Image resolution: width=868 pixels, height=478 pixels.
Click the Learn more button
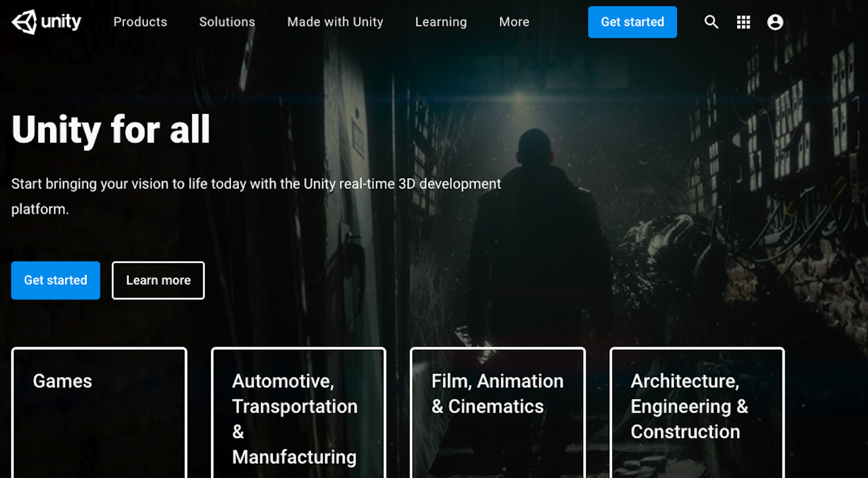tap(158, 280)
